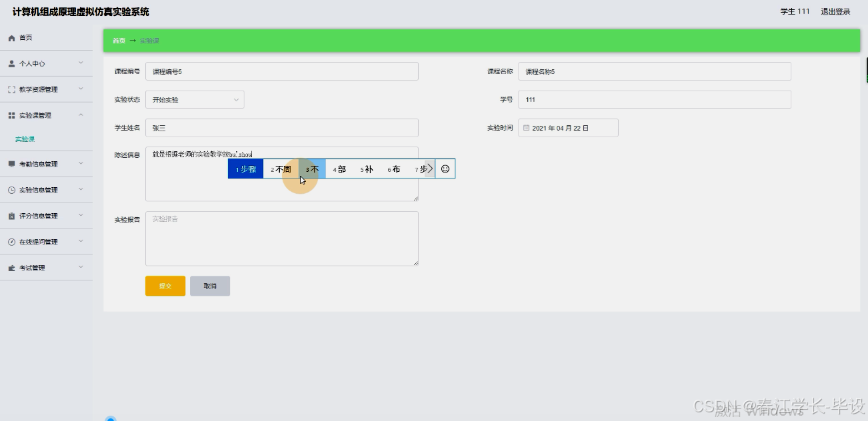This screenshot has width=868, height=421.
Task: Click 退出登录 at the top right
Action: 834,11
